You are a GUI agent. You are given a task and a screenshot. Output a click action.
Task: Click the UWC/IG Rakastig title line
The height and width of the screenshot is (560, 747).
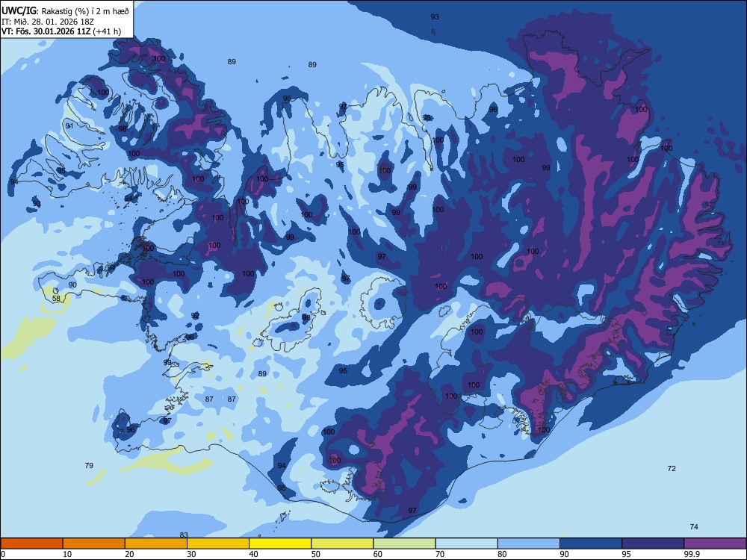pyautogui.click(x=65, y=11)
